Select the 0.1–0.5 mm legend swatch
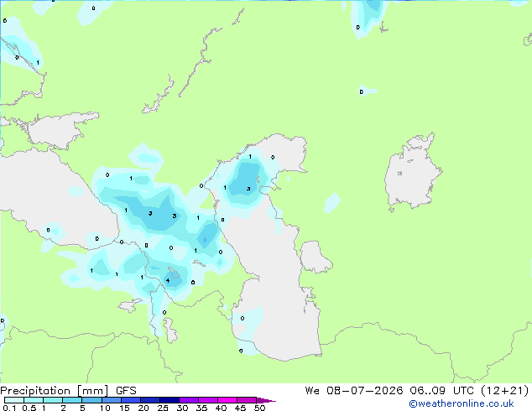Image resolution: width=532 pixels, height=411 pixels. (14, 400)
